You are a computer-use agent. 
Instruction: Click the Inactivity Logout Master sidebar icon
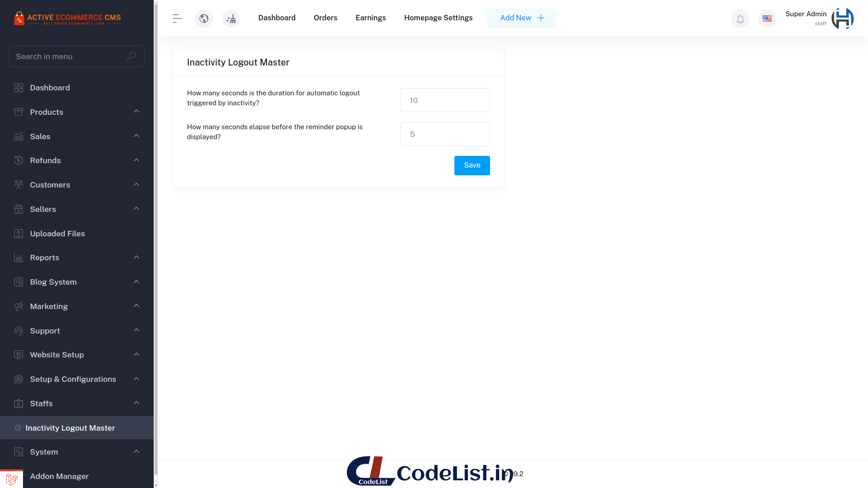pos(17,428)
